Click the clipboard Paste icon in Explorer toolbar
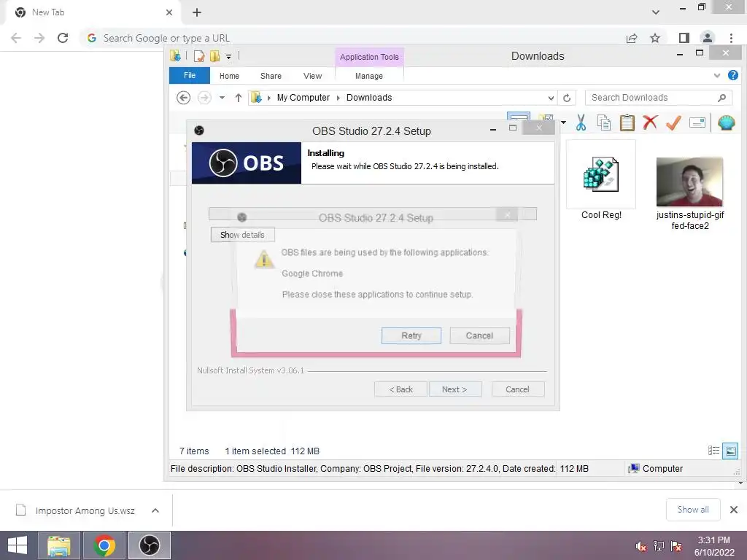Screen dimensions: 747x560 point(627,122)
